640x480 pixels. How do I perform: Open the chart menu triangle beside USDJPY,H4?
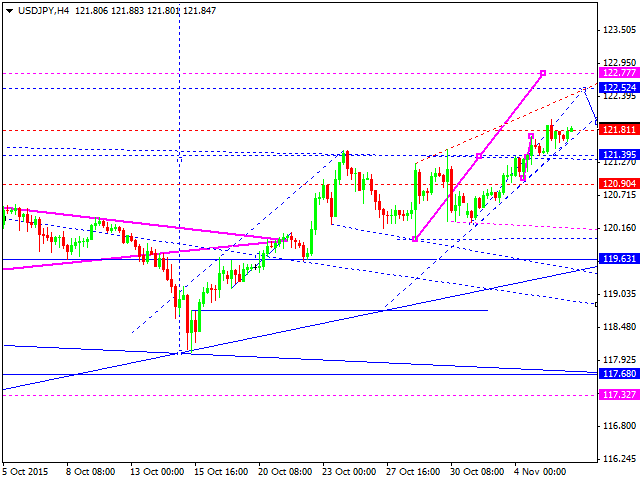tap(9, 11)
